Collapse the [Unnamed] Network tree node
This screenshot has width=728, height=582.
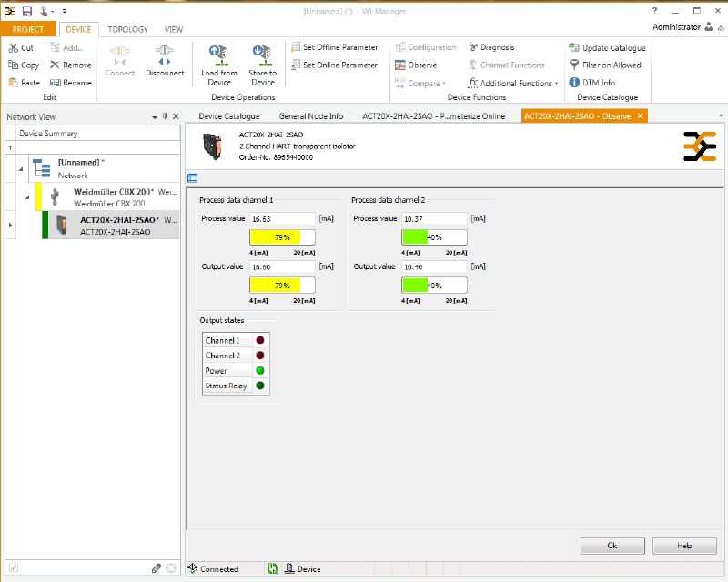point(20,168)
